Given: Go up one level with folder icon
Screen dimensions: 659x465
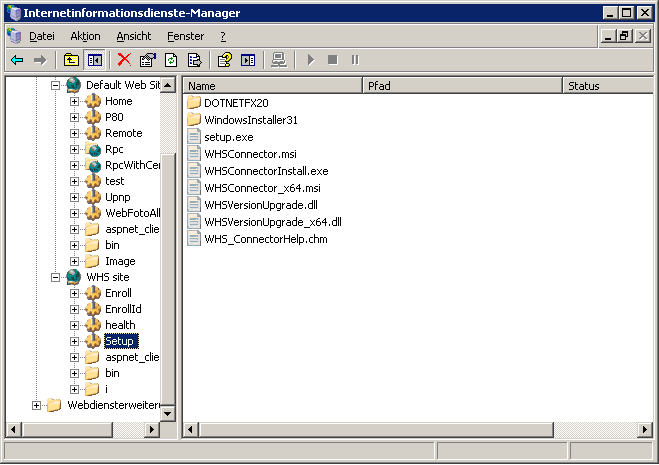Looking at the screenshot, I should coord(71,60).
